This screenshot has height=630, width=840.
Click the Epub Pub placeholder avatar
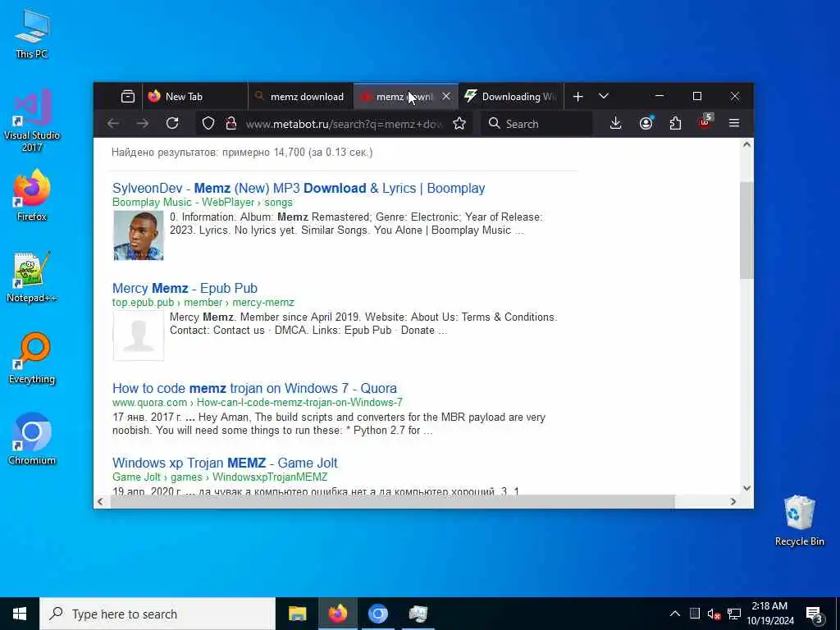[138, 336]
